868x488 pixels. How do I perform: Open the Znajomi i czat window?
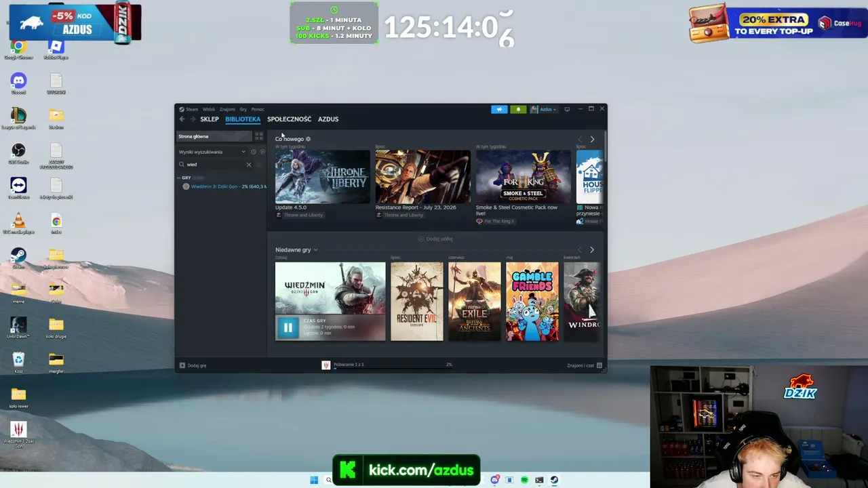pyautogui.click(x=585, y=365)
